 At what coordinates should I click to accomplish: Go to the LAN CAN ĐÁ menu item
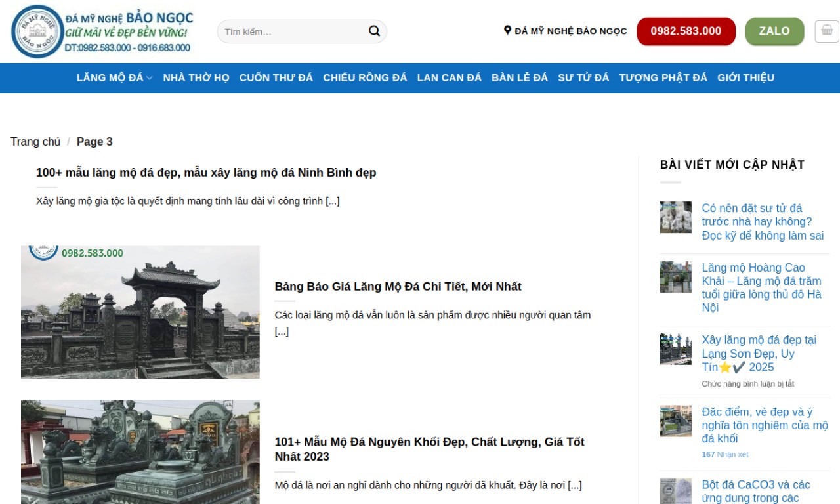pos(450,77)
